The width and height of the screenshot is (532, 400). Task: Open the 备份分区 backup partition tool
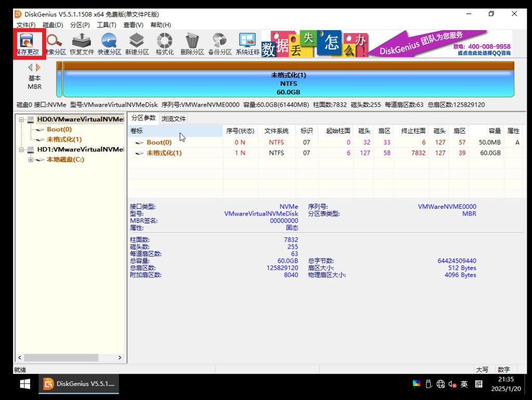(220, 44)
